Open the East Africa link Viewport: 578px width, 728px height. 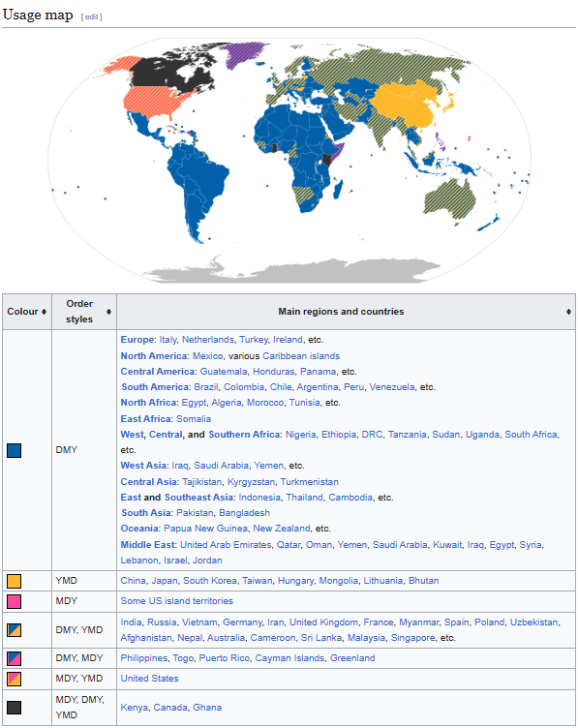[146, 419]
